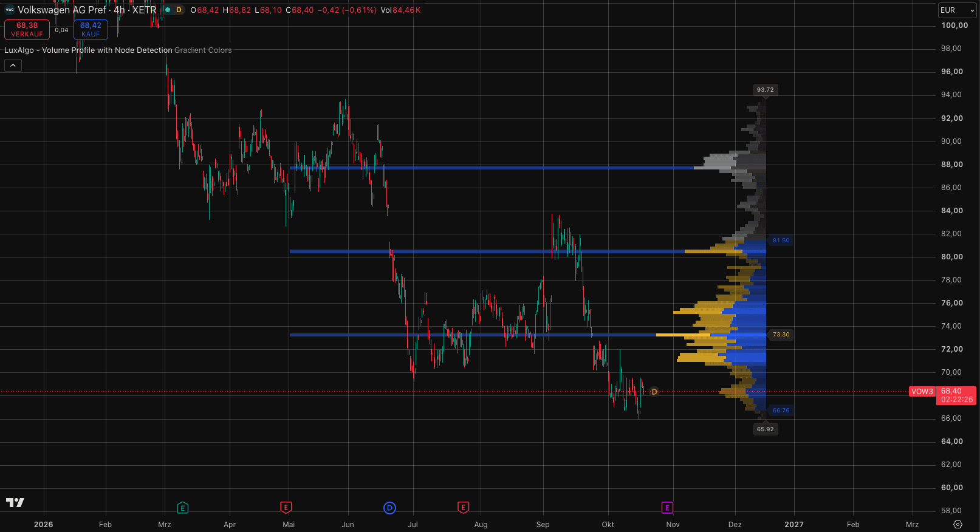Screen dimensions: 980x532
Task: Click the 68,42 KAUF buy button
Action: point(91,30)
